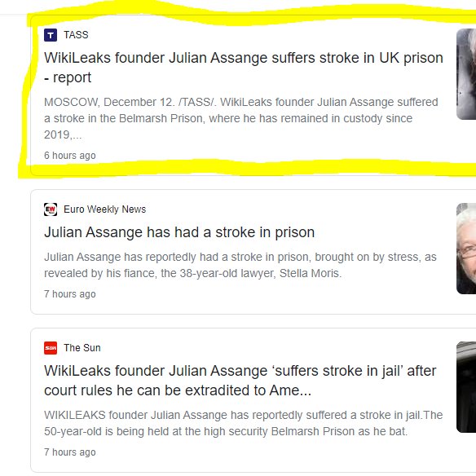Open the Euro Weekly News source label
Screen dimensions: 476x476
click(x=104, y=209)
